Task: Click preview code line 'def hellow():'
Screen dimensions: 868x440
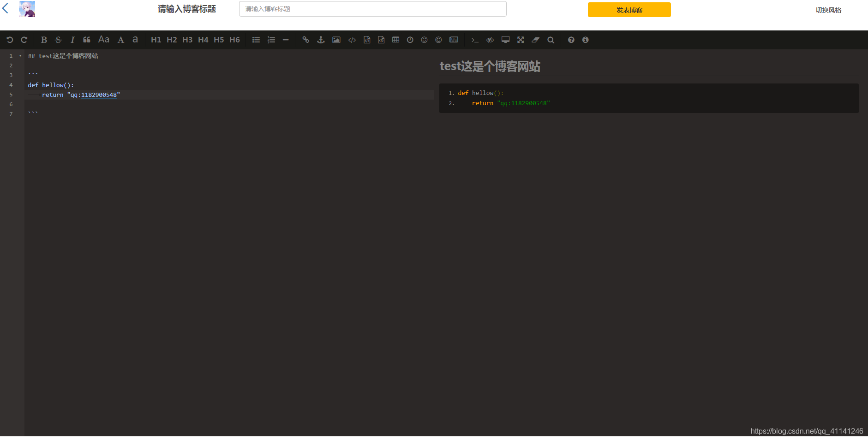Action: click(x=480, y=93)
